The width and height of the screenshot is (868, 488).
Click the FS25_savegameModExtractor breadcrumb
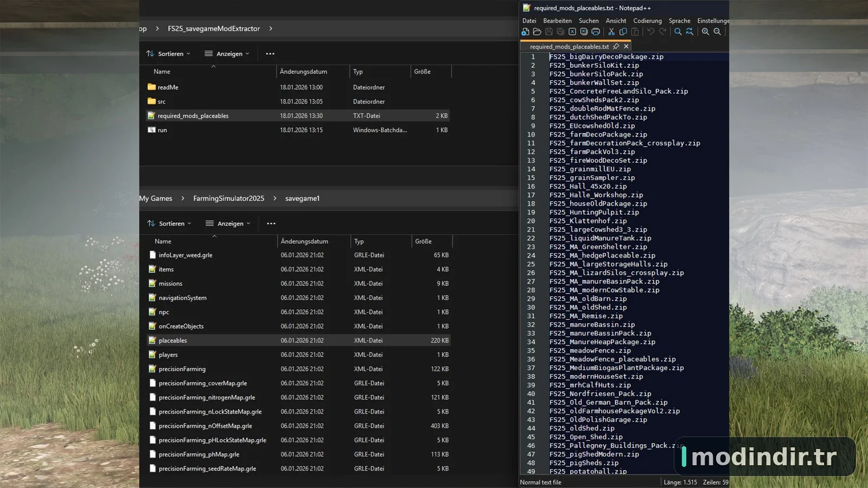click(x=214, y=29)
